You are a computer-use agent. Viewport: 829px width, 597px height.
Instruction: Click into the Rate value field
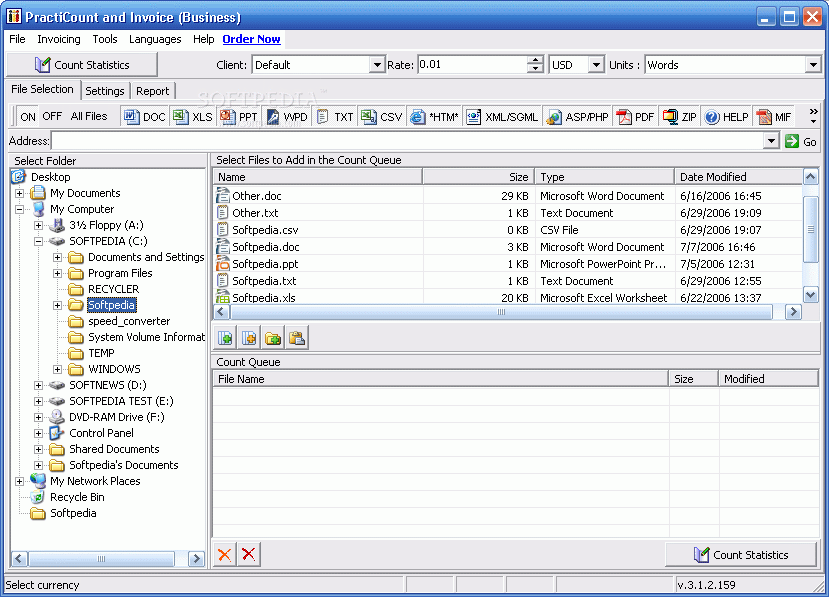point(473,65)
